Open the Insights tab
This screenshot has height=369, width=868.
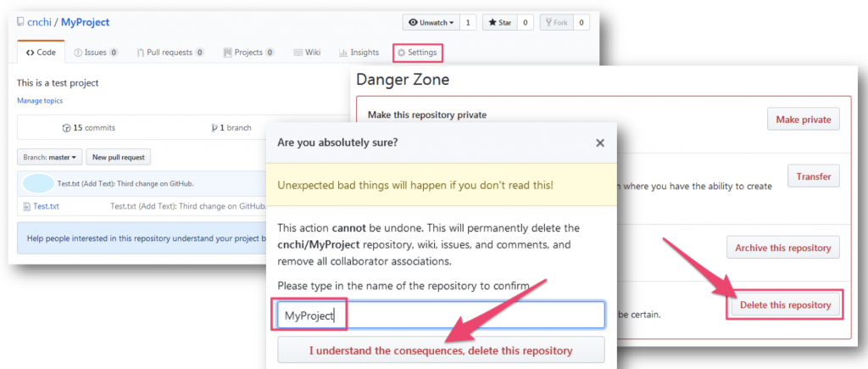tap(359, 53)
